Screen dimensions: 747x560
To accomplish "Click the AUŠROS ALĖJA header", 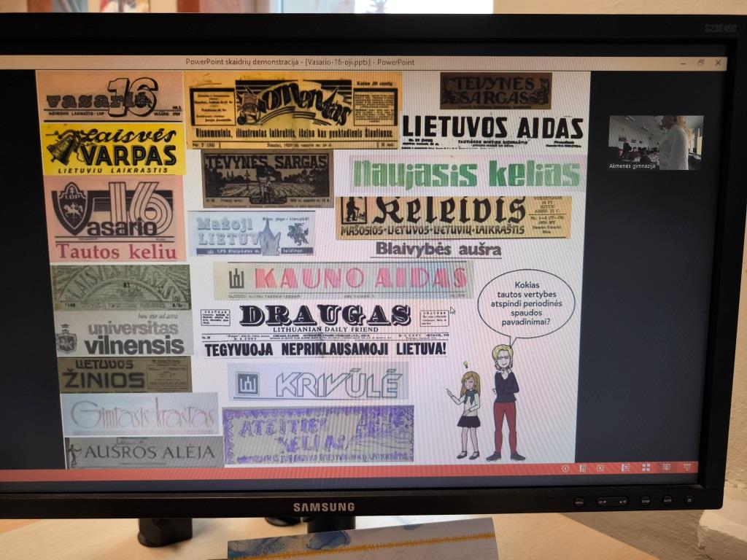I will pos(144,452).
